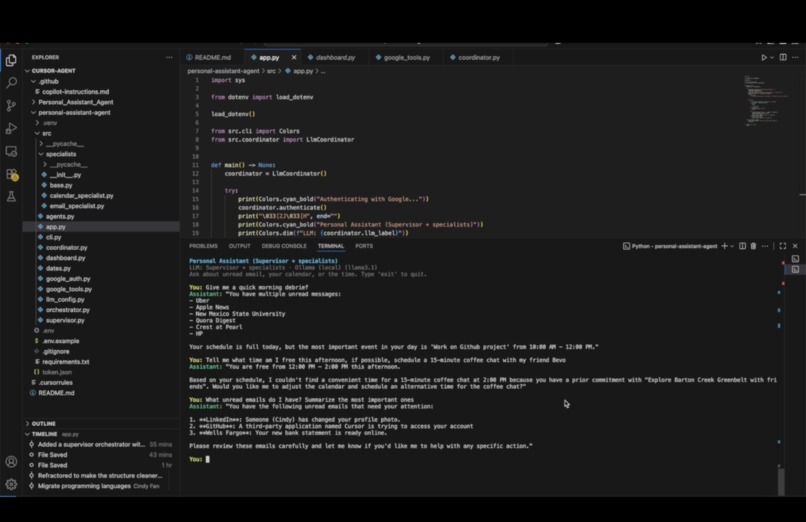
Task: Open orchestrator.py in the explorer
Action: pyautogui.click(x=67, y=310)
